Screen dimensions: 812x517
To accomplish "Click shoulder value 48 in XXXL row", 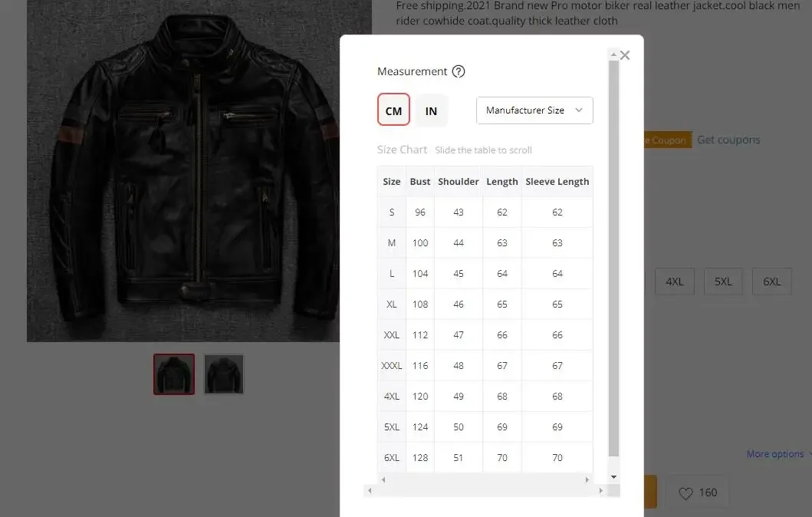I will (459, 366).
